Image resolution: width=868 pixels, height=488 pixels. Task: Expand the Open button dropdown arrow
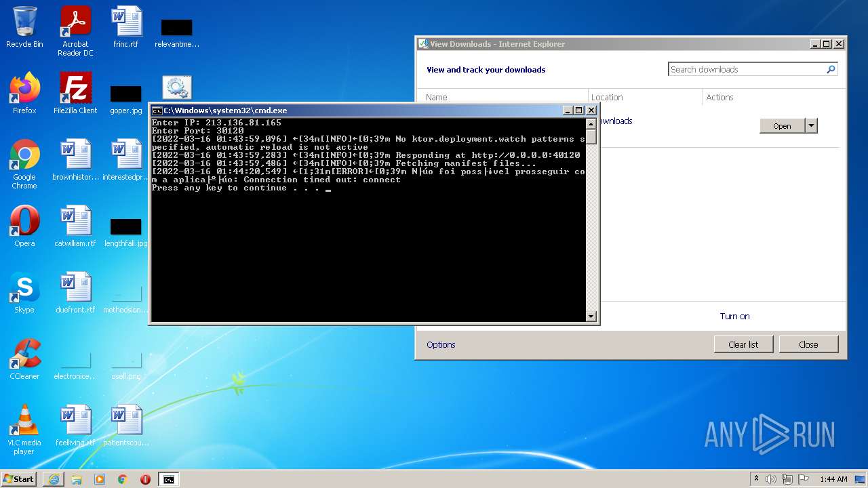811,126
